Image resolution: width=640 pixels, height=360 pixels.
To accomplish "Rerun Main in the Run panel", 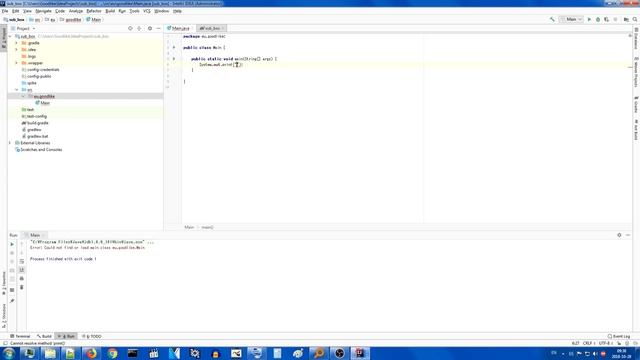I will tap(12, 244).
